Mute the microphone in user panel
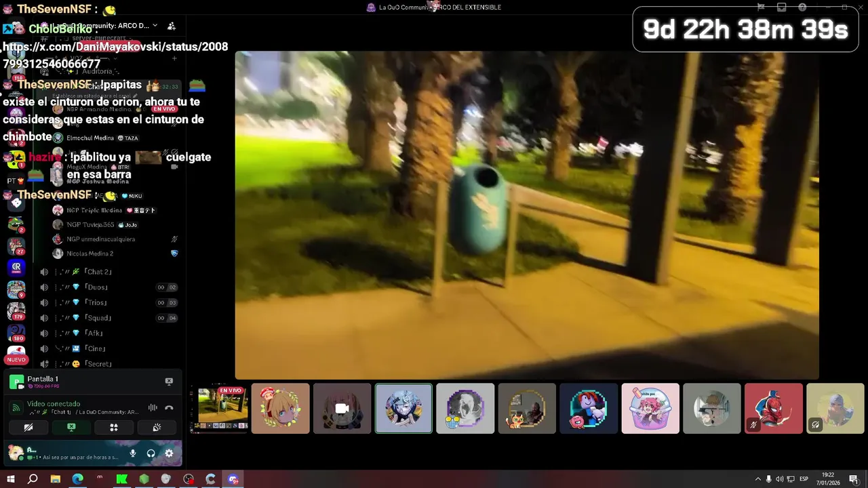Image resolution: width=868 pixels, height=488 pixels. [133, 453]
